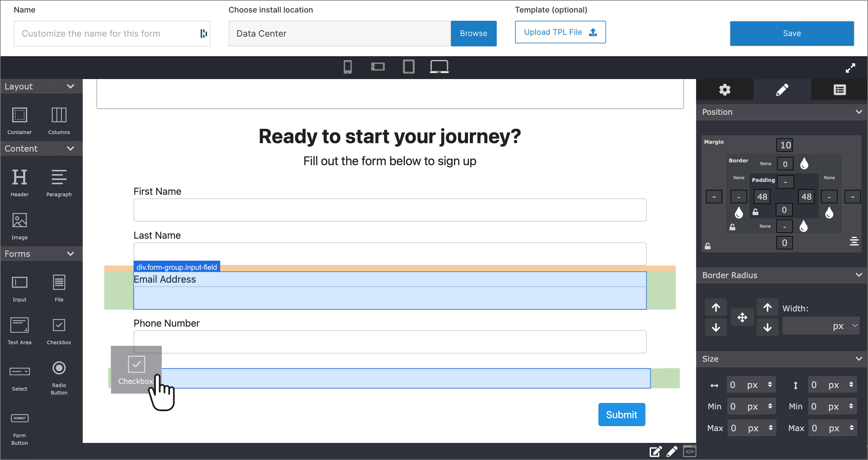
Task: Select the laptop desktop preview icon
Action: [439, 67]
